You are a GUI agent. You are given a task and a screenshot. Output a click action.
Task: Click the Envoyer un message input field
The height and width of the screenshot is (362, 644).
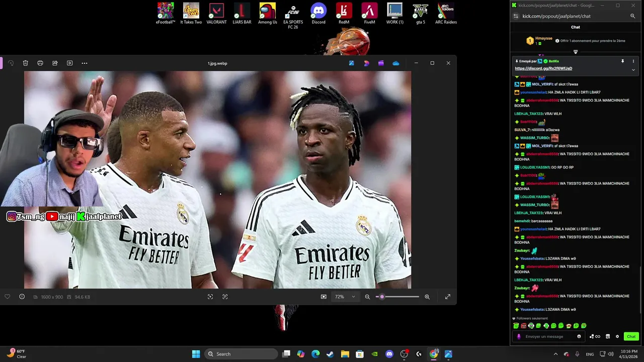pos(548,336)
